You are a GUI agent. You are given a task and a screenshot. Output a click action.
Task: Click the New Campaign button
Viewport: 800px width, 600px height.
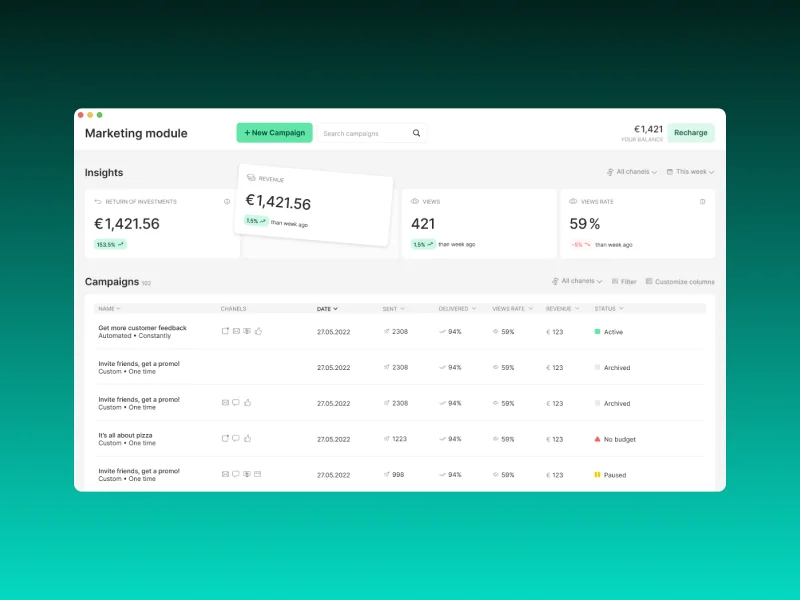coord(274,133)
